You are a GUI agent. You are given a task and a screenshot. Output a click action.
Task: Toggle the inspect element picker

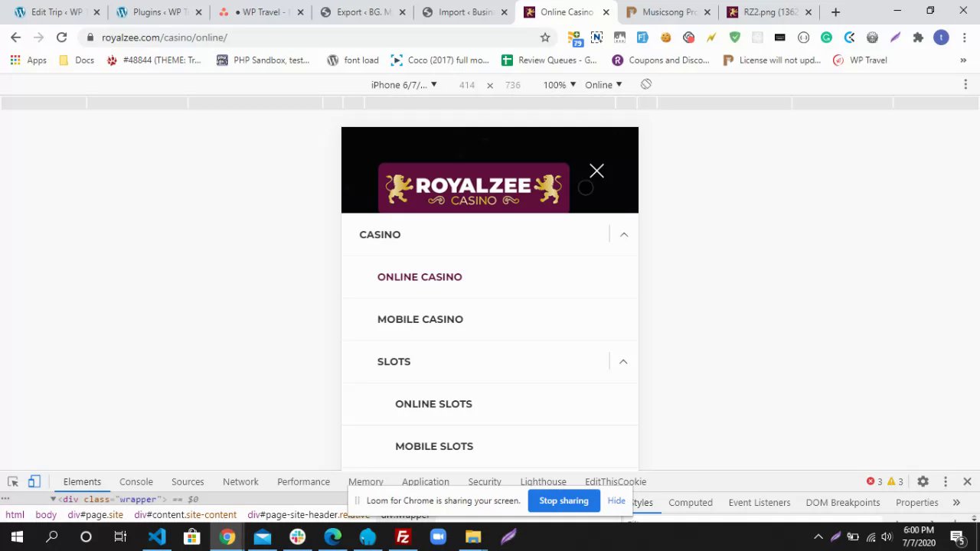[x=13, y=481]
